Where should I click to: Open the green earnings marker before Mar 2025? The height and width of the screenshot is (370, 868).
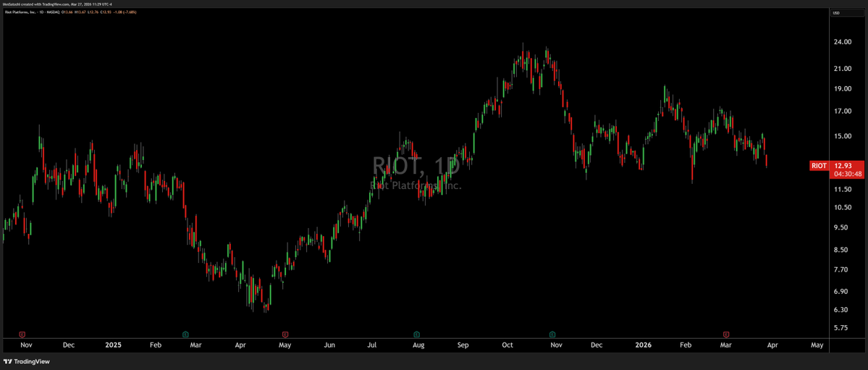(185, 334)
